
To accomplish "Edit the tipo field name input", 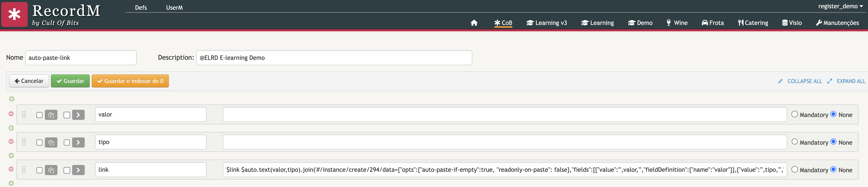I will 151,142.
